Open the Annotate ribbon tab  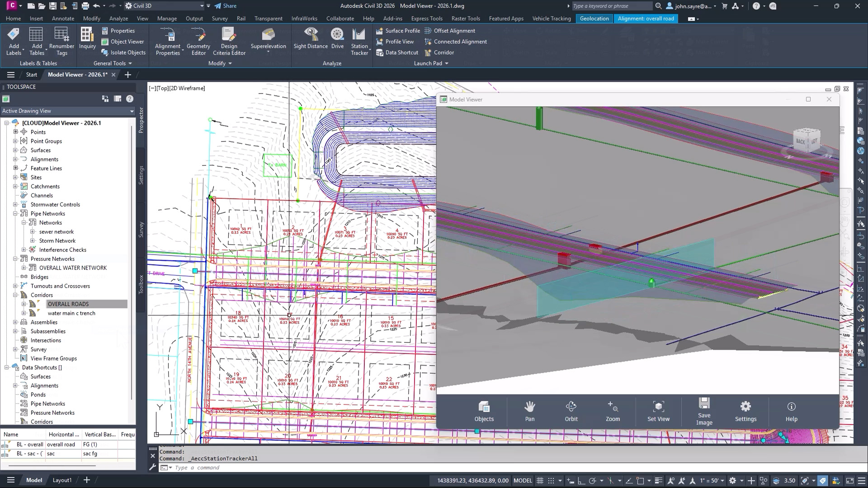coord(63,19)
